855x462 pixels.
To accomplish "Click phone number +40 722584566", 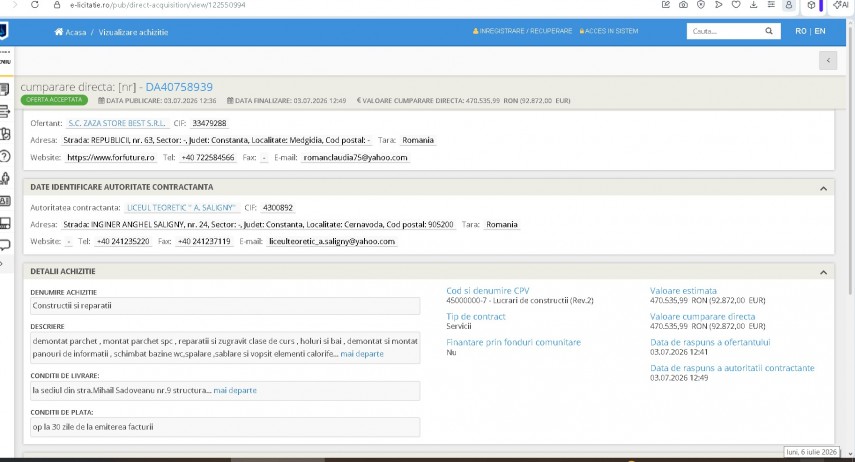I will [x=208, y=158].
